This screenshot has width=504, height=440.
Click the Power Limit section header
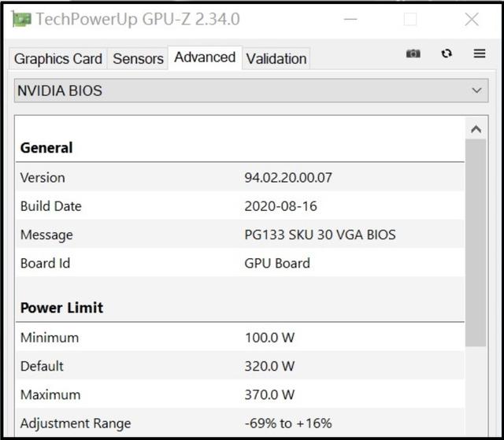pos(61,308)
